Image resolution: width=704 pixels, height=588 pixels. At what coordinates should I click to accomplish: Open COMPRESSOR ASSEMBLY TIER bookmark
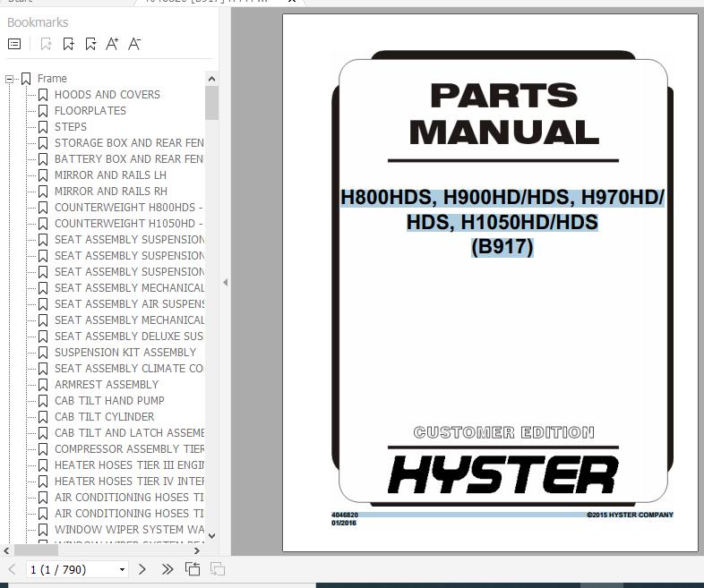tap(129, 449)
